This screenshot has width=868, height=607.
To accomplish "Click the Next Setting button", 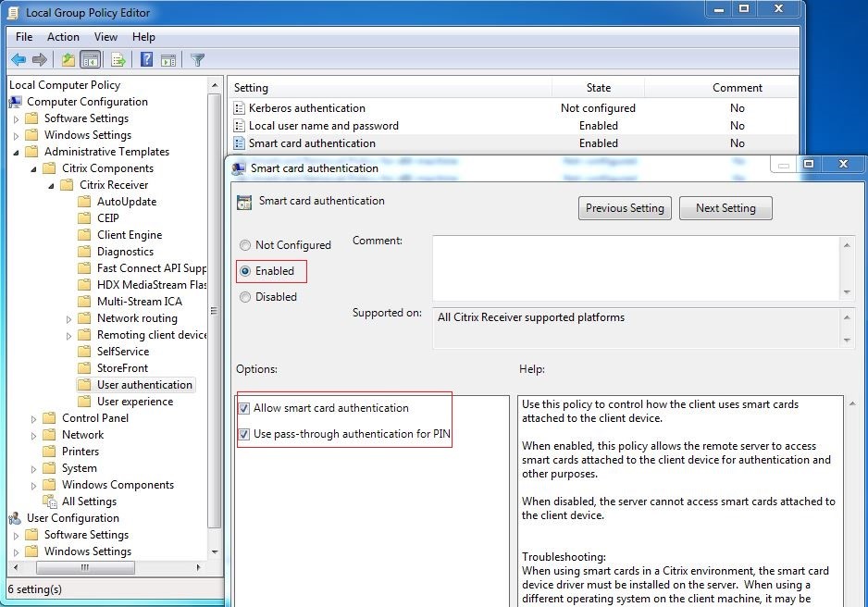I will tap(725, 208).
